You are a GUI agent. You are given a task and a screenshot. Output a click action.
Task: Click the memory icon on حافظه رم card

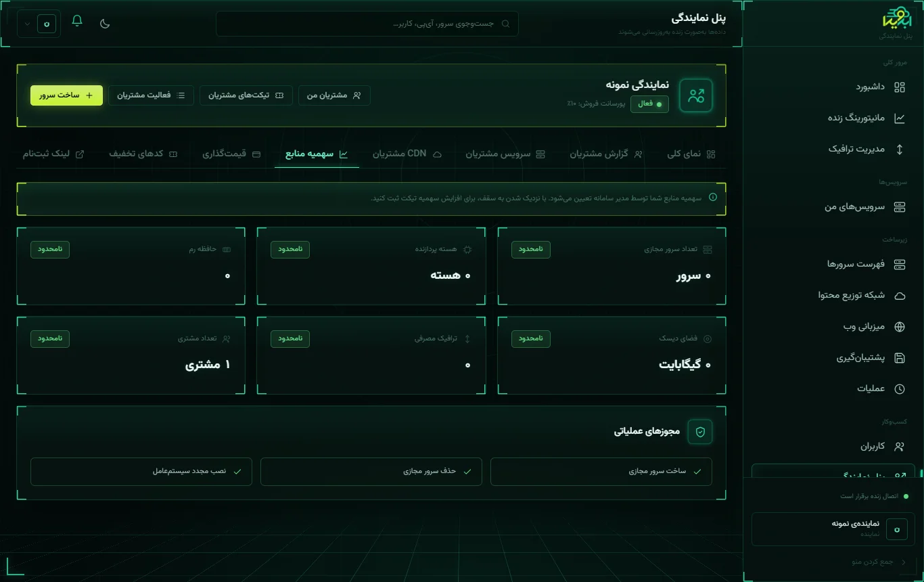click(227, 250)
